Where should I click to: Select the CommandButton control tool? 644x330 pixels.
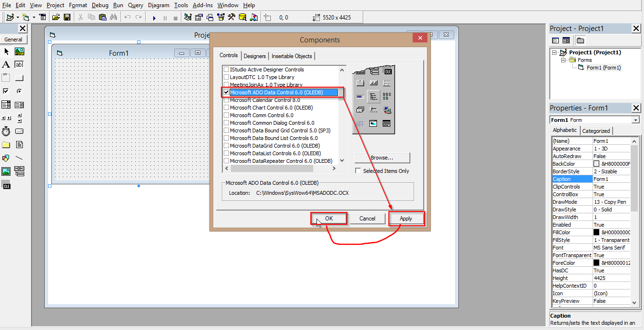(x=19, y=78)
